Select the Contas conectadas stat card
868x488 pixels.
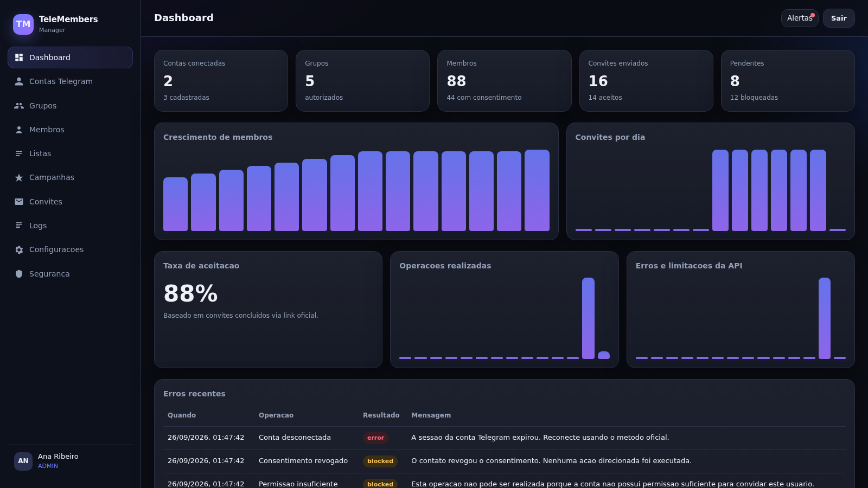[x=221, y=81]
